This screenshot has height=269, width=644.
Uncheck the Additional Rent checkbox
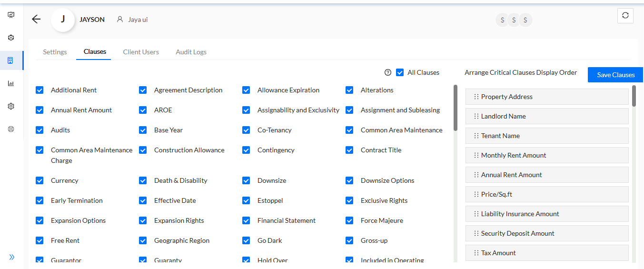click(x=40, y=90)
